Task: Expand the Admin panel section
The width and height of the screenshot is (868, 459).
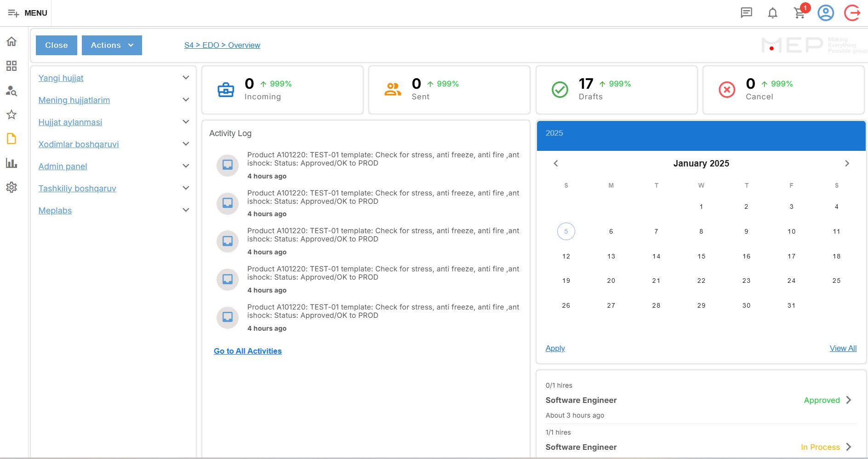Action: pos(186,166)
